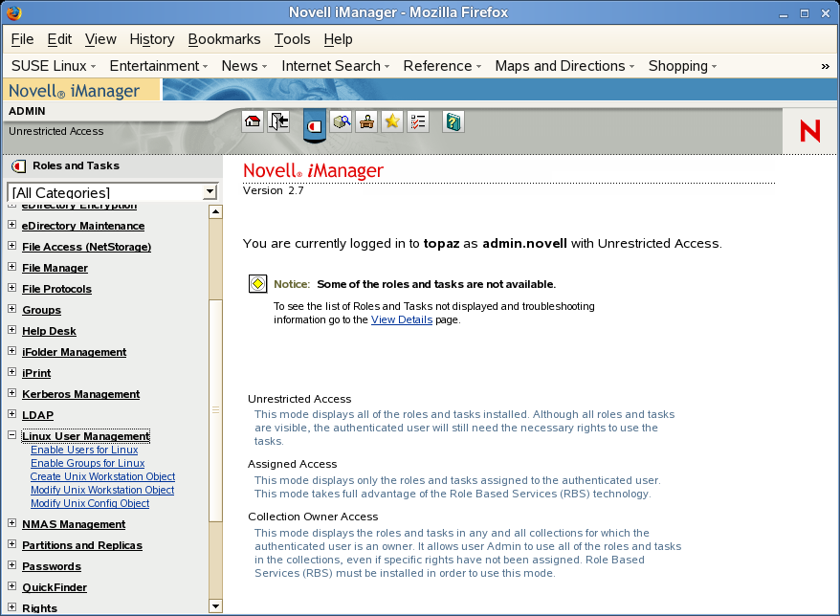
Task: Open Reference bookmarks folder
Action: click(442, 66)
